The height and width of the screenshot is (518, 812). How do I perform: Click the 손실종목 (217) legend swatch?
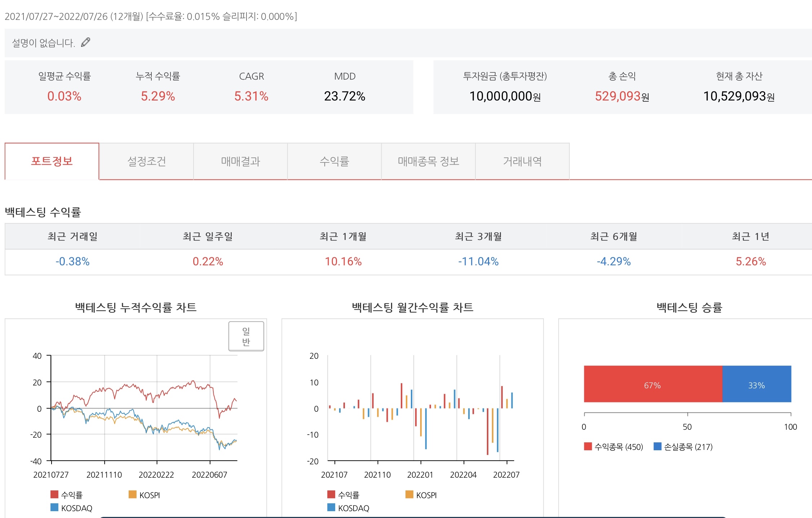point(657,447)
